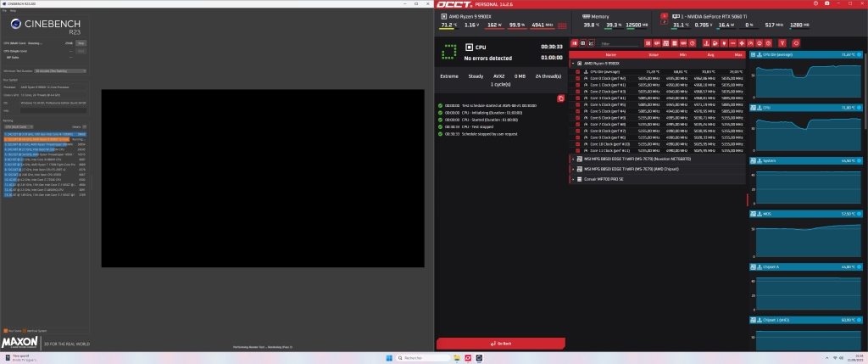Image resolution: width=868 pixels, height=364 pixels.
Task: Select the Intel Core i9-9880H ranking row
Action: (x=45, y=159)
